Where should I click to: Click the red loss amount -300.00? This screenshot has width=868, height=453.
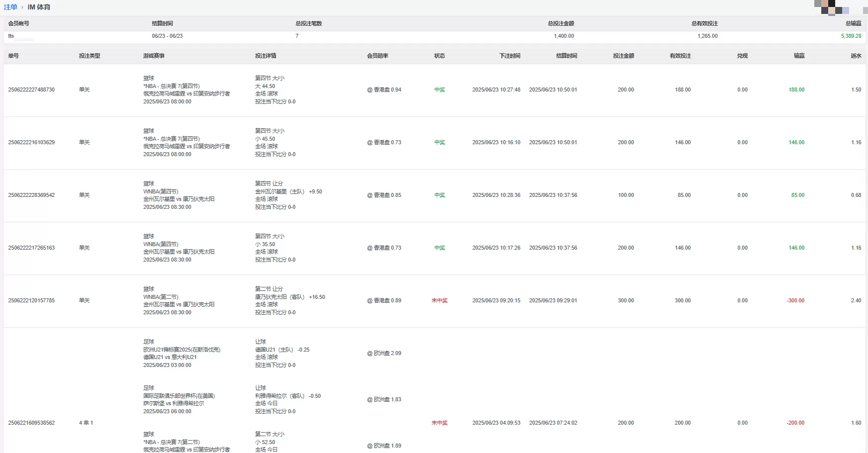click(x=795, y=300)
